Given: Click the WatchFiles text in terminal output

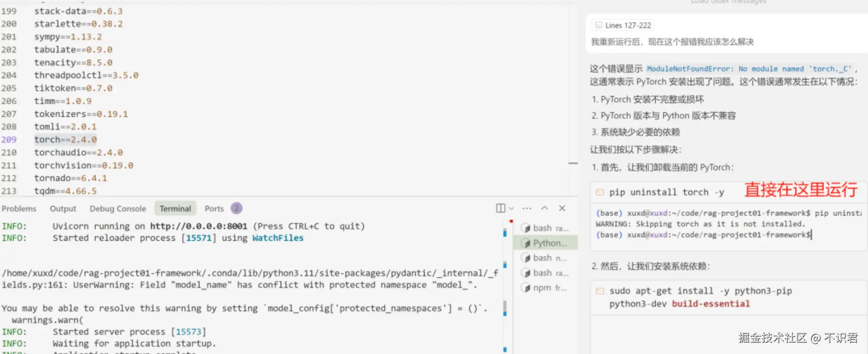Looking at the screenshot, I should pos(278,238).
